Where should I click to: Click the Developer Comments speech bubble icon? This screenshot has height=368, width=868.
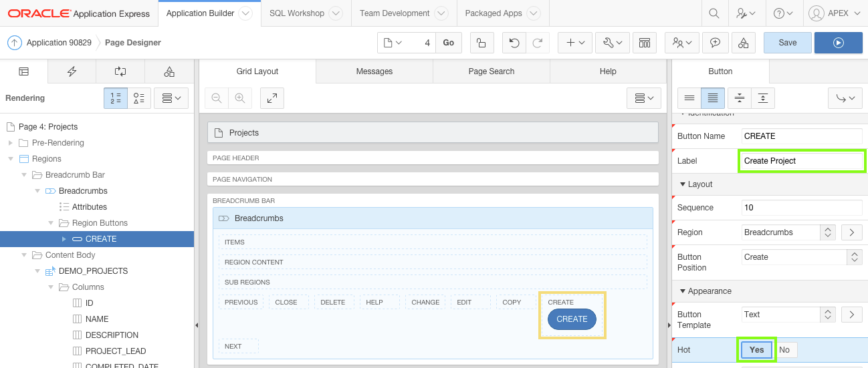(715, 43)
